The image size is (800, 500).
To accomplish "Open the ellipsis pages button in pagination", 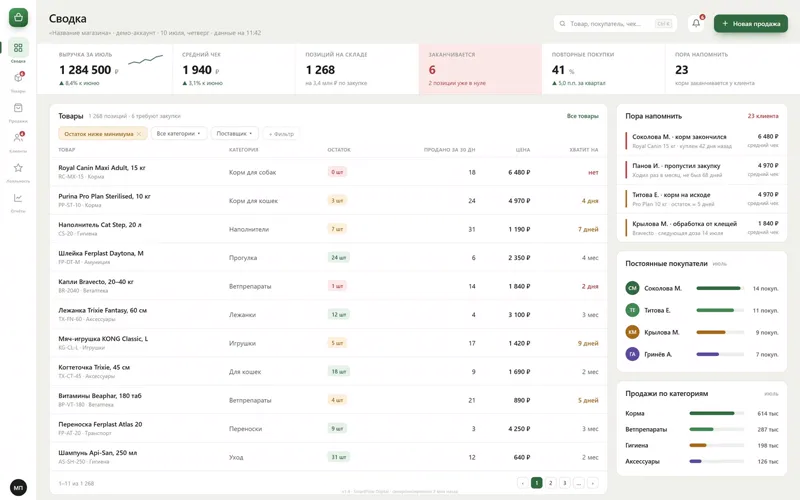I will [579, 483].
